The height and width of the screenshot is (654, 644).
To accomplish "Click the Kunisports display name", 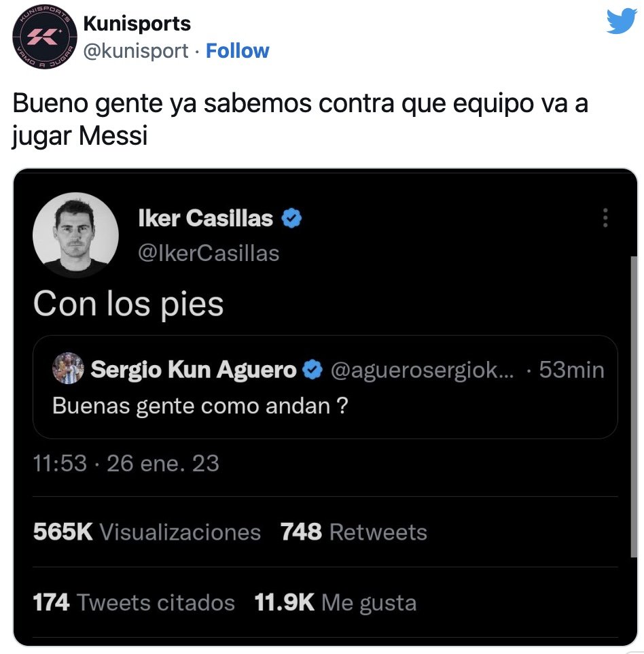I will click(x=137, y=24).
